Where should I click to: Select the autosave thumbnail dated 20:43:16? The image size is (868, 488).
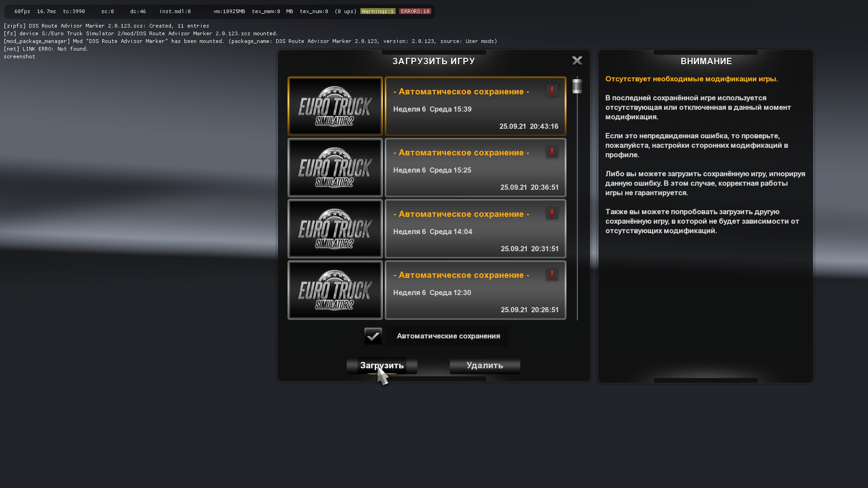[335, 106]
